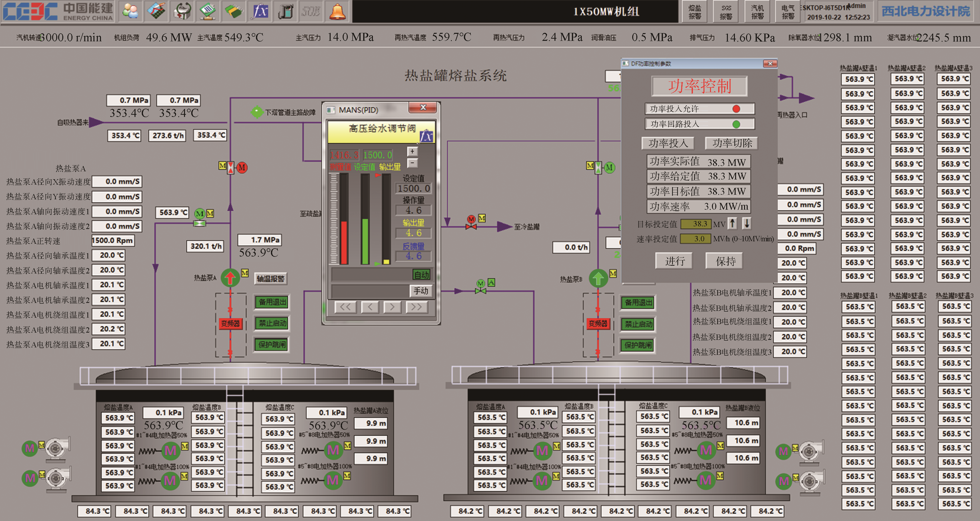
Task: Click the 热盐泵A green arrow pump symbol
Action: (230, 278)
